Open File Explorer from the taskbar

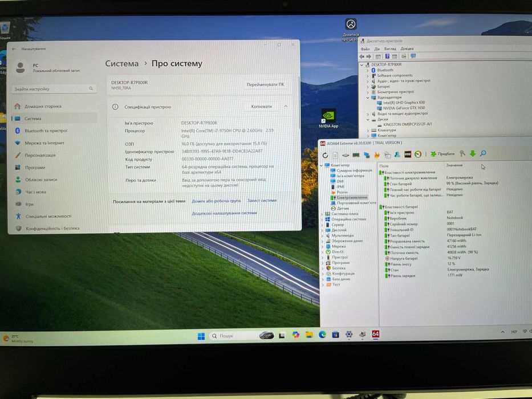pos(309,335)
